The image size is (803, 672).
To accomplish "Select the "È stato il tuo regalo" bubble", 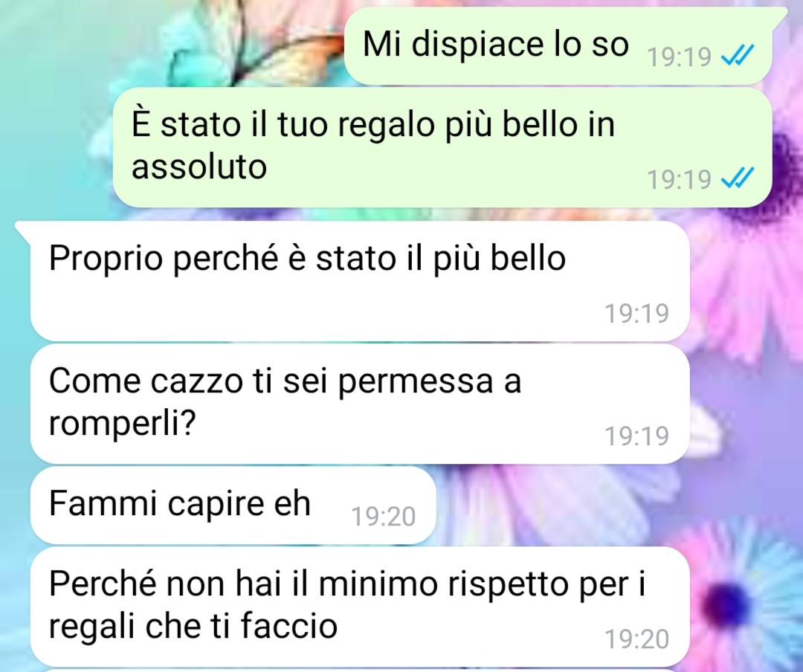I will click(442, 147).
